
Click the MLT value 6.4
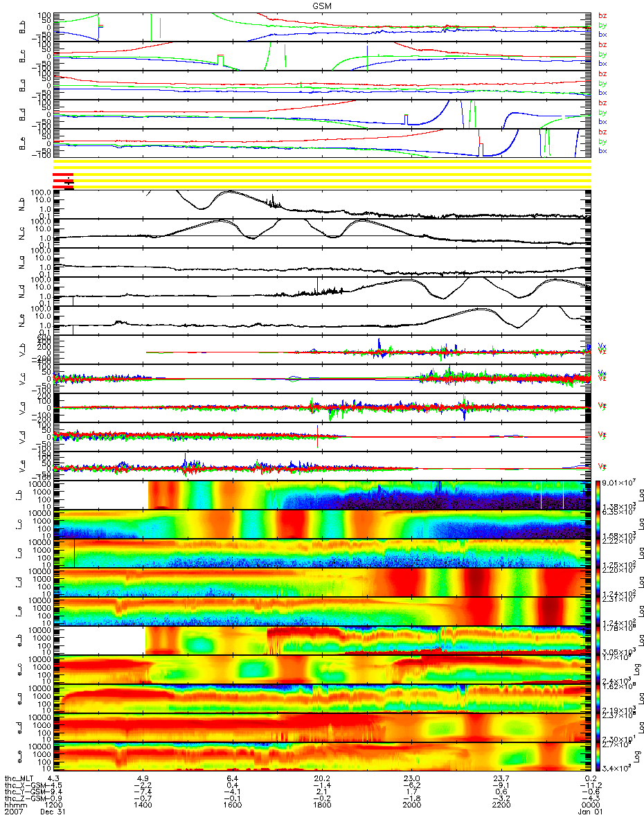pyautogui.click(x=233, y=779)
